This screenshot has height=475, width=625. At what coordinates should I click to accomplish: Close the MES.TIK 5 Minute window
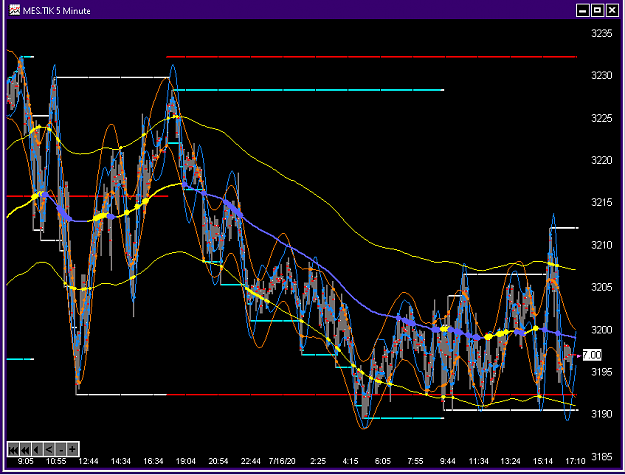[612, 10]
